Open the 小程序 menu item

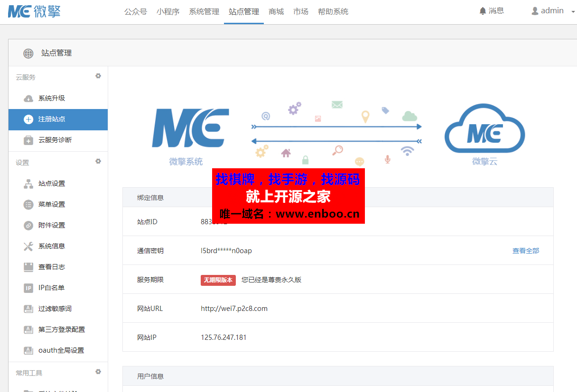(x=168, y=12)
